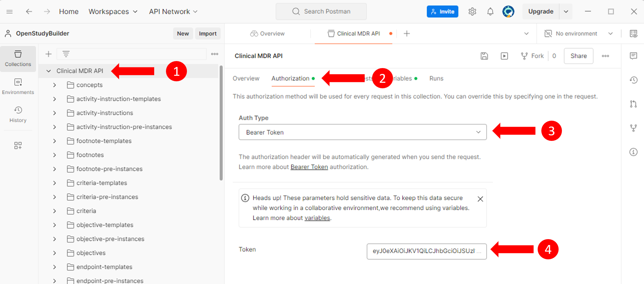
Task: Click the Upgrade button
Action: [541, 12]
